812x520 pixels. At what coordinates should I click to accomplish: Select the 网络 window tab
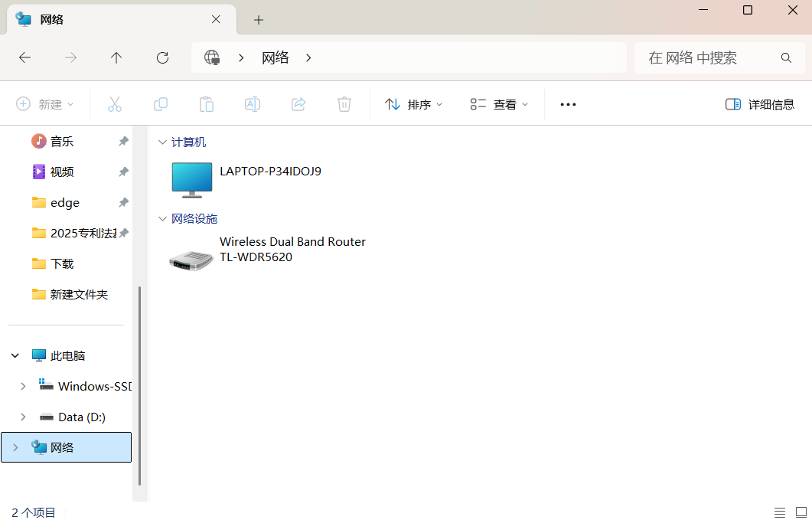pyautogui.click(x=122, y=19)
